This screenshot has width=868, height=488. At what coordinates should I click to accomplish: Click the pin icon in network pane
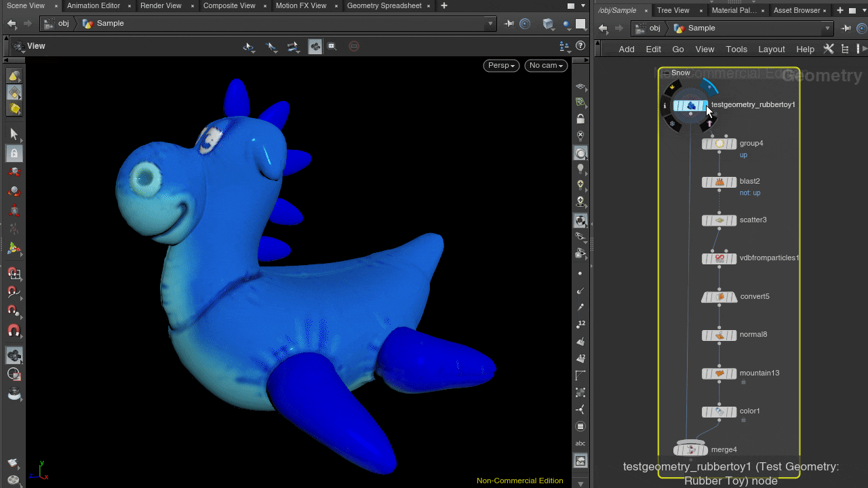(x=846, y=28)
